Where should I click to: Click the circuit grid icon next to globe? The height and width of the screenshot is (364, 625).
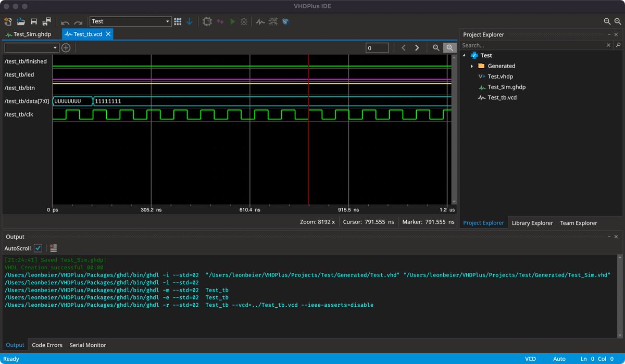pyautogui.click(x=273, y=21)
